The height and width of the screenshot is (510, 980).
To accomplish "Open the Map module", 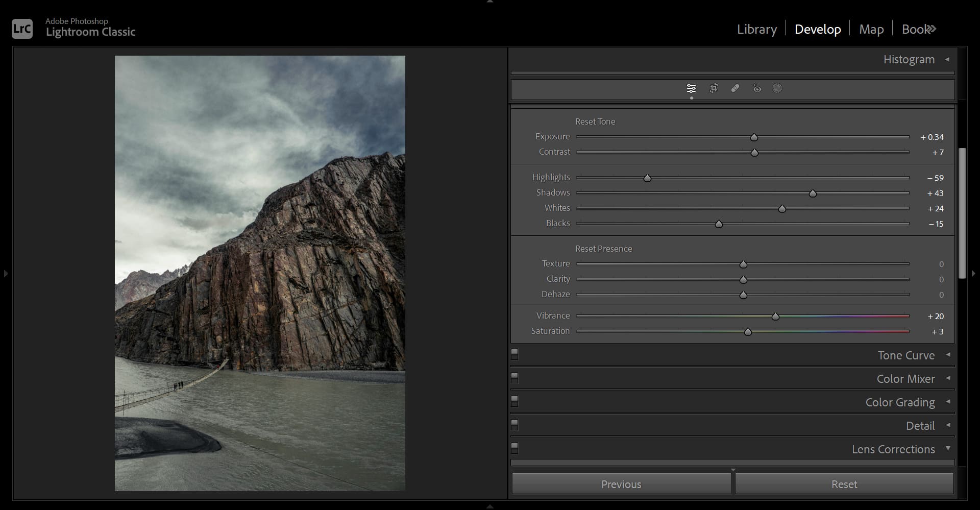I will click(871, 29).
